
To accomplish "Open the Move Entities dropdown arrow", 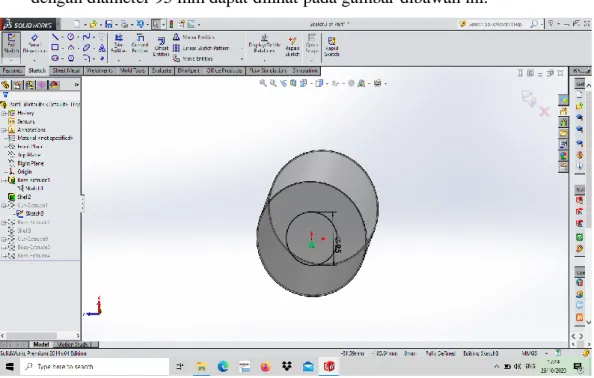I will pyautogui.click(x=242, y=59).
